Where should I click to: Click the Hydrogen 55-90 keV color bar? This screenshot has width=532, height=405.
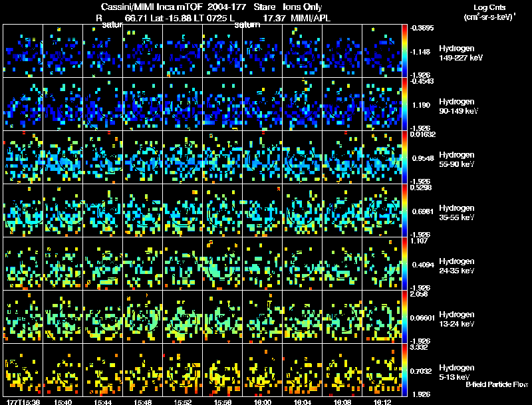(404, 158)
